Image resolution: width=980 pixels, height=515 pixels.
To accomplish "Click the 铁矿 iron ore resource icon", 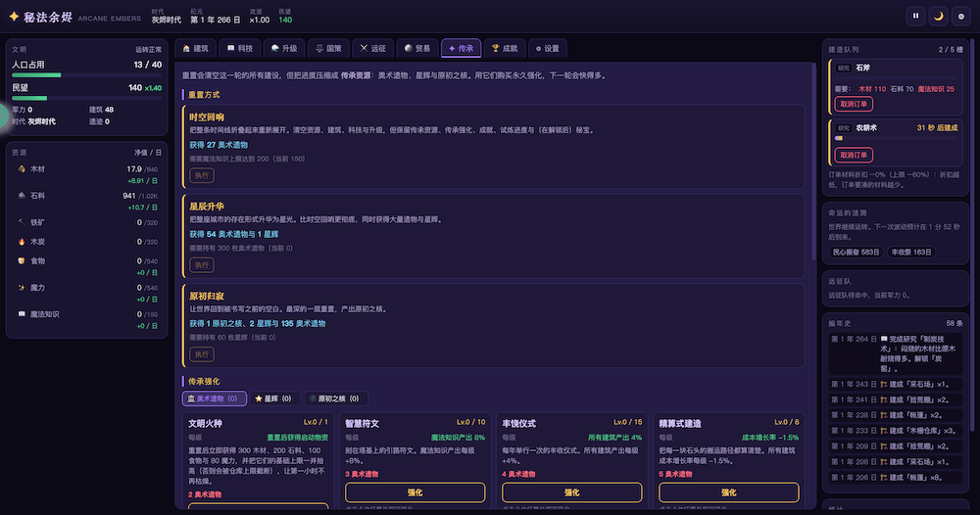I will click(x=22, y=221).
